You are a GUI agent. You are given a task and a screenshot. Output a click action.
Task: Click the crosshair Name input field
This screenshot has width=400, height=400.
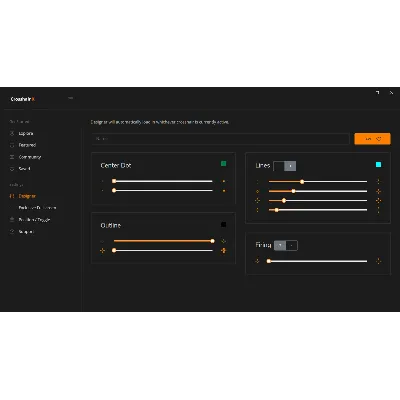pos(220,139)
